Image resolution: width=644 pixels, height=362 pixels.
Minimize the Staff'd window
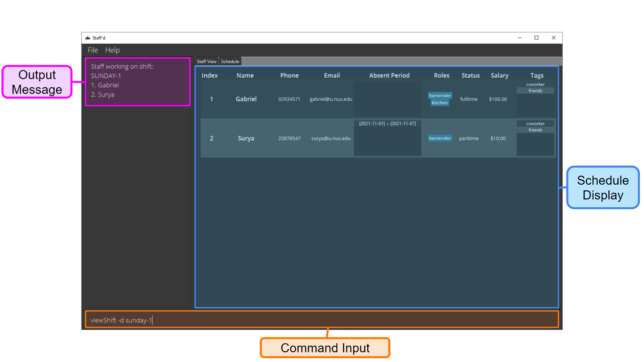pyautogui.click(x=520, y=38)
